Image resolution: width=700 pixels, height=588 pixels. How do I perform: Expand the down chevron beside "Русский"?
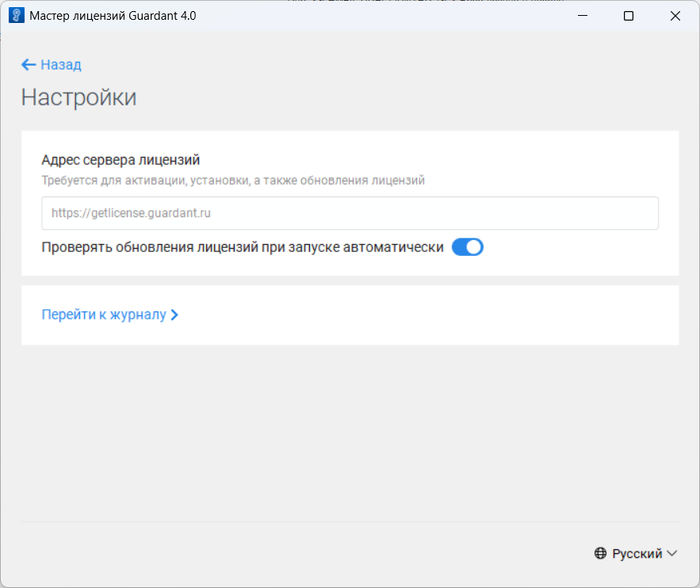[x=671, y=554]
